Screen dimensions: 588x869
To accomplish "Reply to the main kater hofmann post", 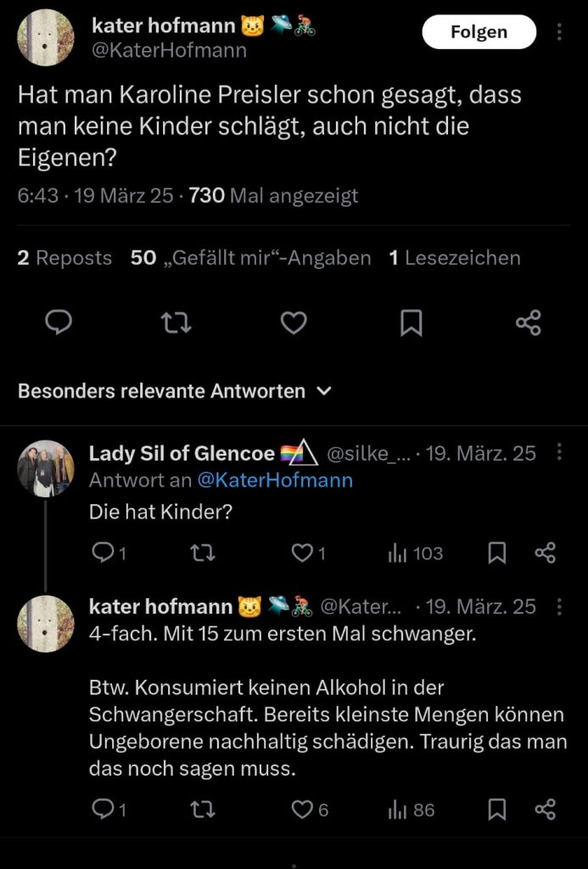I will click(59, 322).
